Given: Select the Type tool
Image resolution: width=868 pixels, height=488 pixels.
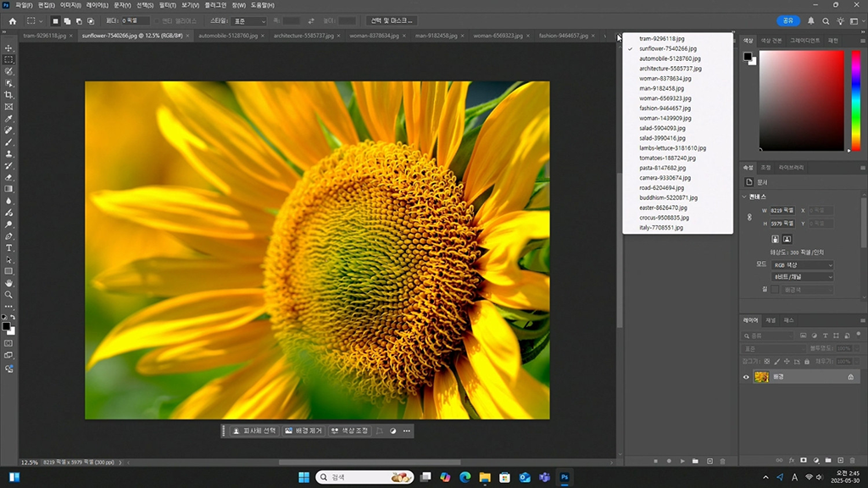Looking at the screenshot, I should coord(9,247).
